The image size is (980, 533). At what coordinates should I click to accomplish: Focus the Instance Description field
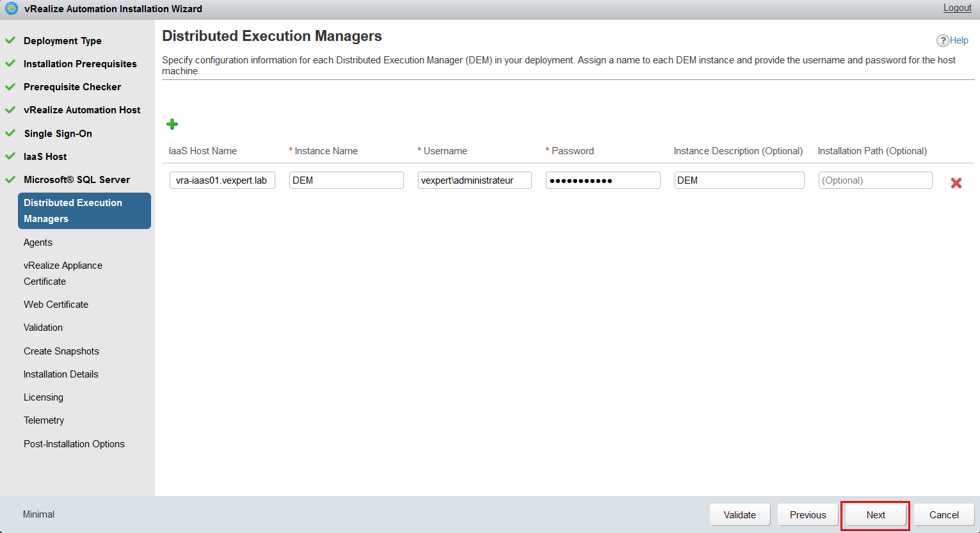[739, 180]
